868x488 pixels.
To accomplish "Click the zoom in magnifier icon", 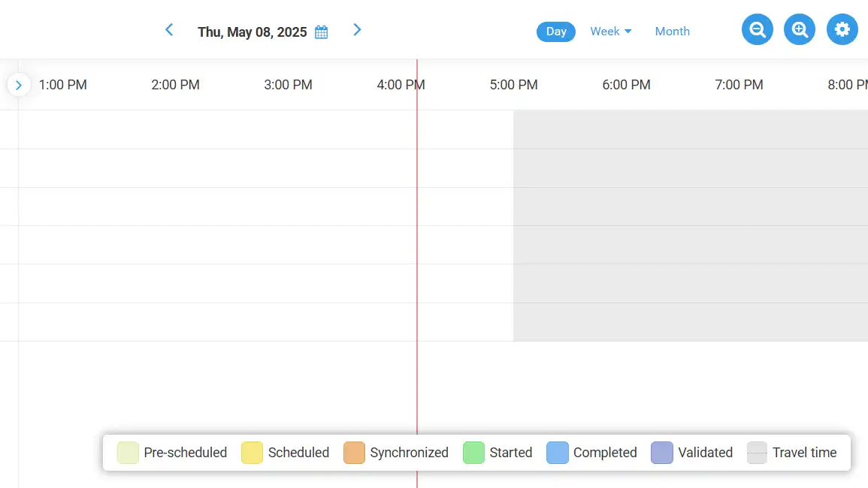I will tap(800, 30).
